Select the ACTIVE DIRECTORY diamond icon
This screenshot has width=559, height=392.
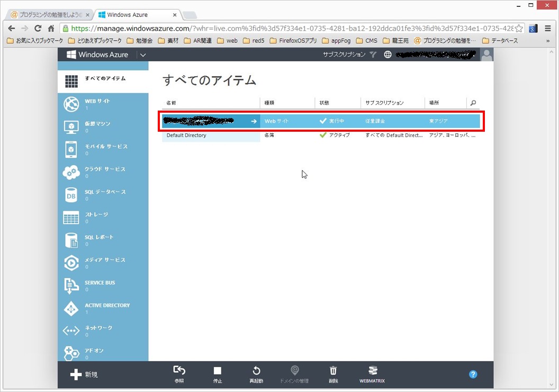click(x=71, y=308)
